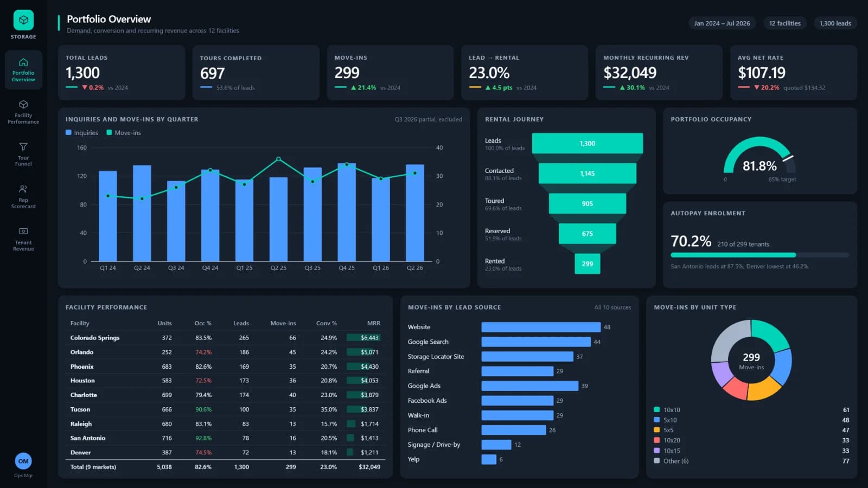The image size is (868, 488).
Task: Select the Tucson facility row
Action: tap(225, 409)
